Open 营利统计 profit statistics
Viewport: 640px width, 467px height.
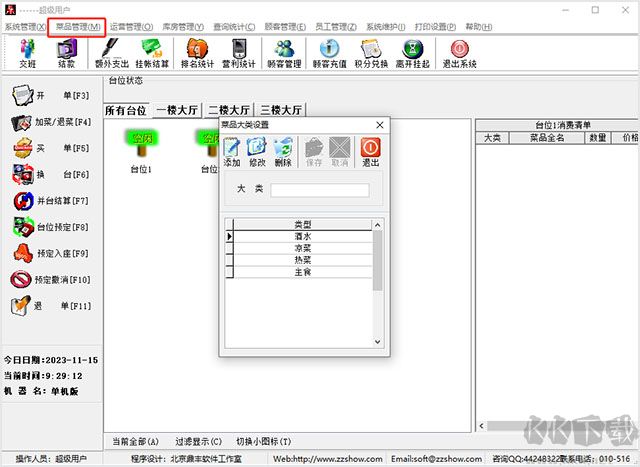point(239,53)
